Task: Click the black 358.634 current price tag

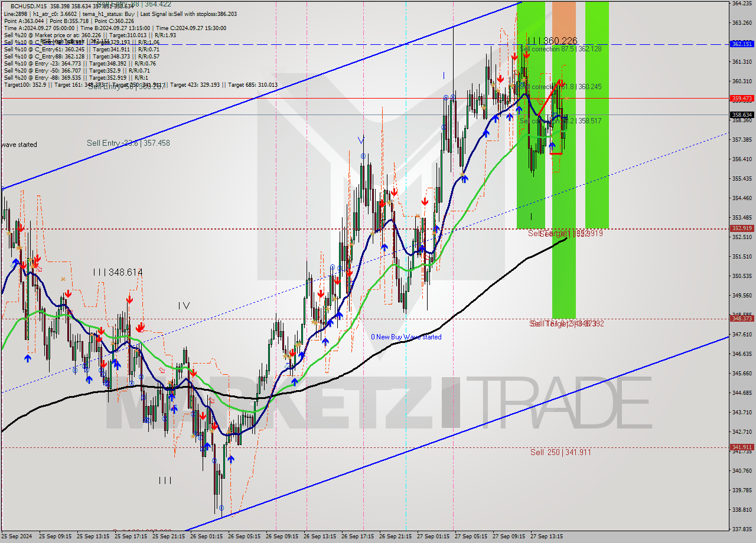Action: [x=742, y=115]
